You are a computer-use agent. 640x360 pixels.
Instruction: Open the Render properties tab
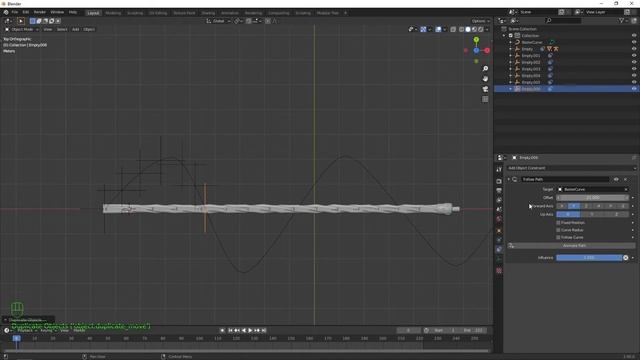point(499,181)
